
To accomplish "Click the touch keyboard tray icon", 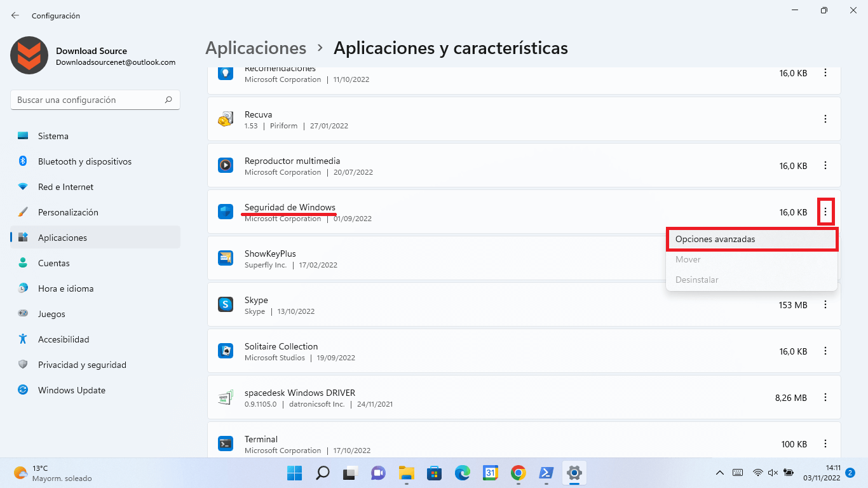I will point(738,473).
